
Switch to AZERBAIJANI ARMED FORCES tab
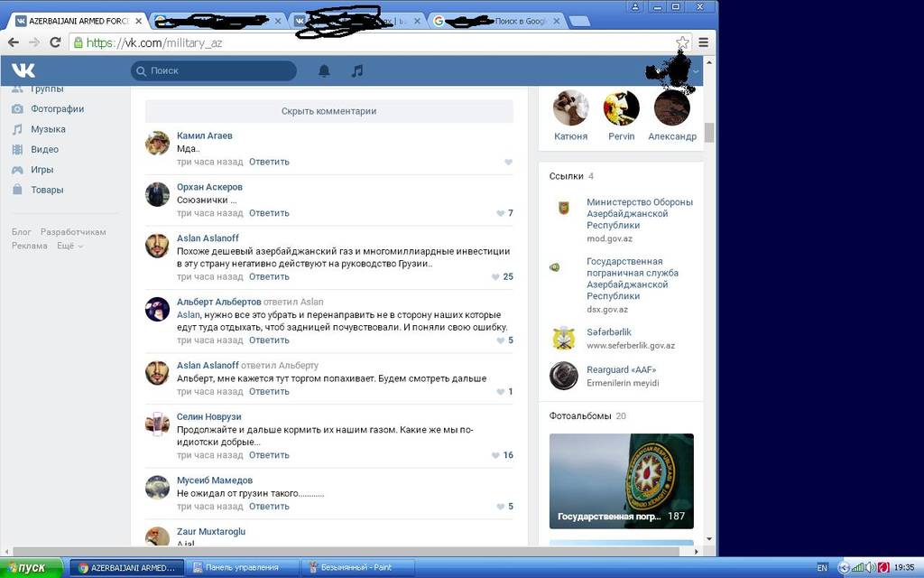[x=79, y=22]
